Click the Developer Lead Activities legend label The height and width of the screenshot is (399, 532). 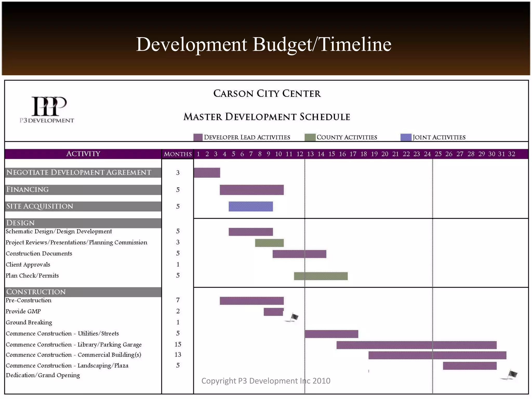tap(247, 137)
